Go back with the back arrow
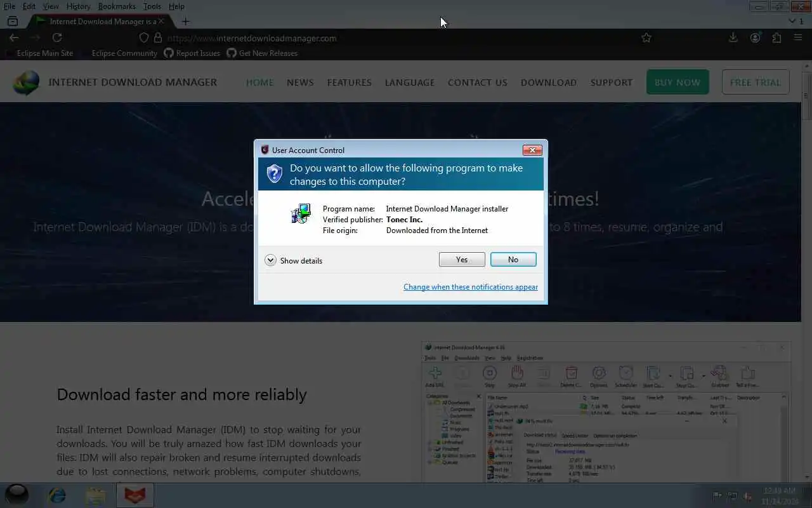The image size is (812, 508). coord(14,38)
